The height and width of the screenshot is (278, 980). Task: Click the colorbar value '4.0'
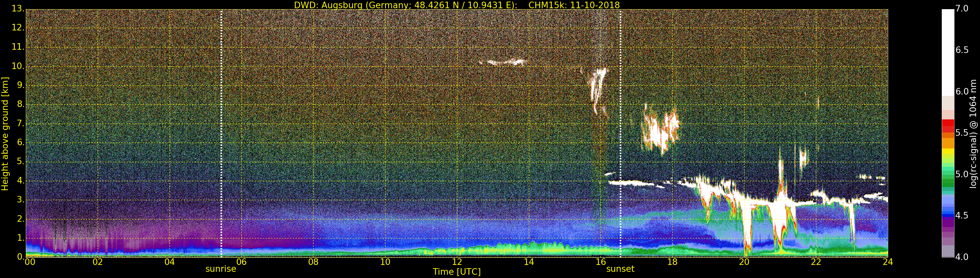tap(962, 257)
